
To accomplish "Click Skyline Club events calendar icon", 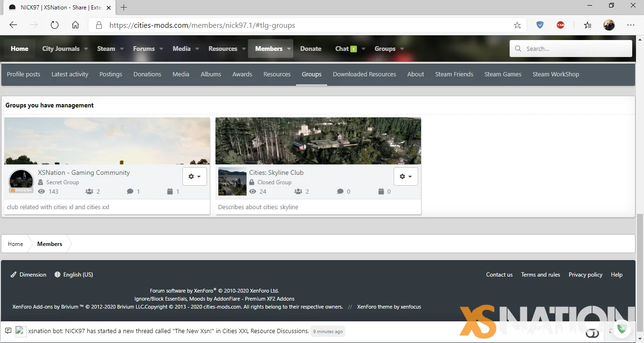I will (x=381, y=192).
